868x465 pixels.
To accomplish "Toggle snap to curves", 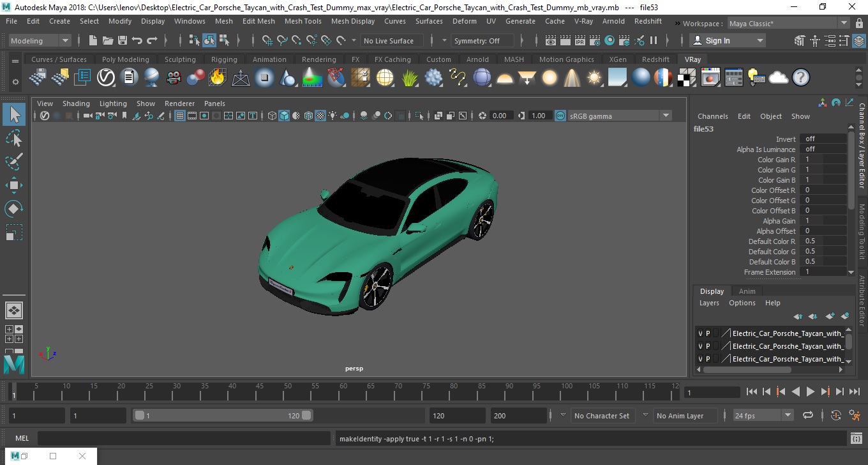I will [x=282, y=40].
